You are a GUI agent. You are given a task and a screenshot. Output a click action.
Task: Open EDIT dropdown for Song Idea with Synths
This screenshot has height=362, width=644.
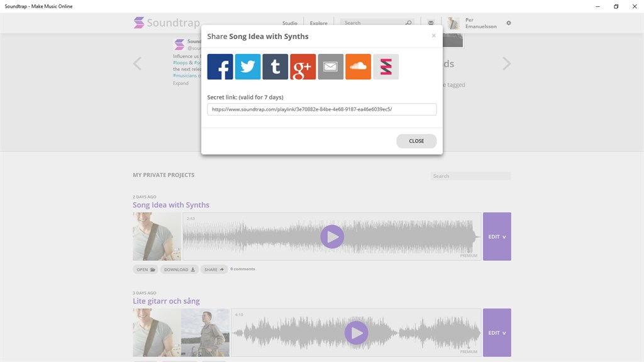click(497, 236)
